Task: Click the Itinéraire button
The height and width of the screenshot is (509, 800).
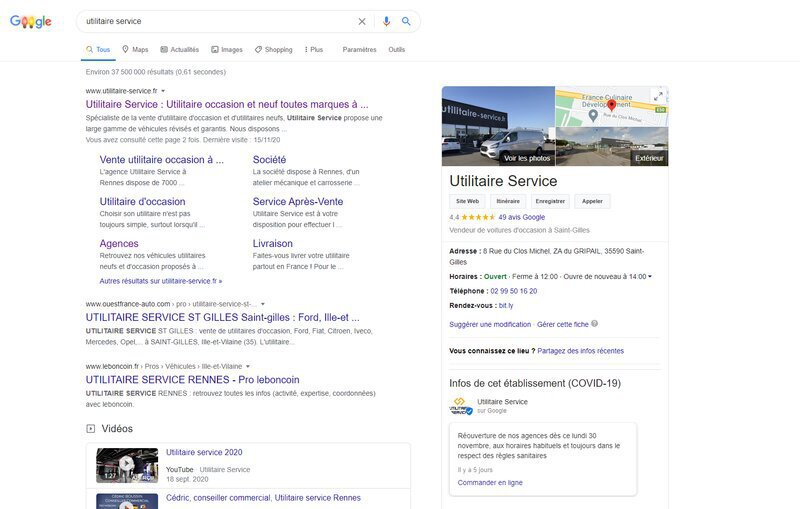Action: [x=508, y=201]
